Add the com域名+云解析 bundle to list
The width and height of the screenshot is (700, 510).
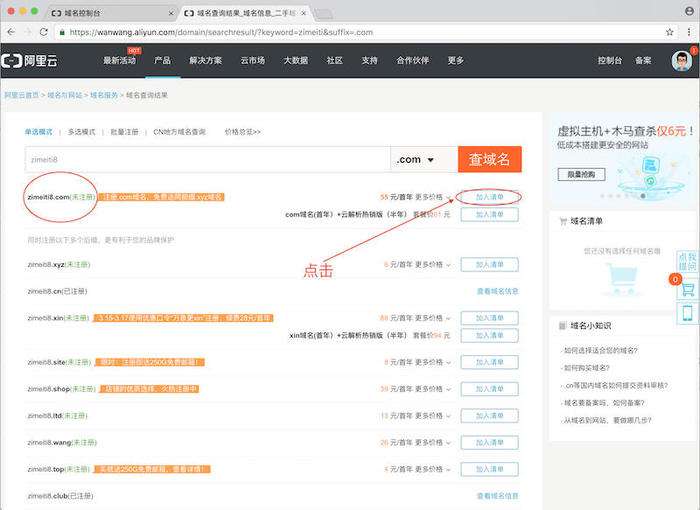click(489, 215)
